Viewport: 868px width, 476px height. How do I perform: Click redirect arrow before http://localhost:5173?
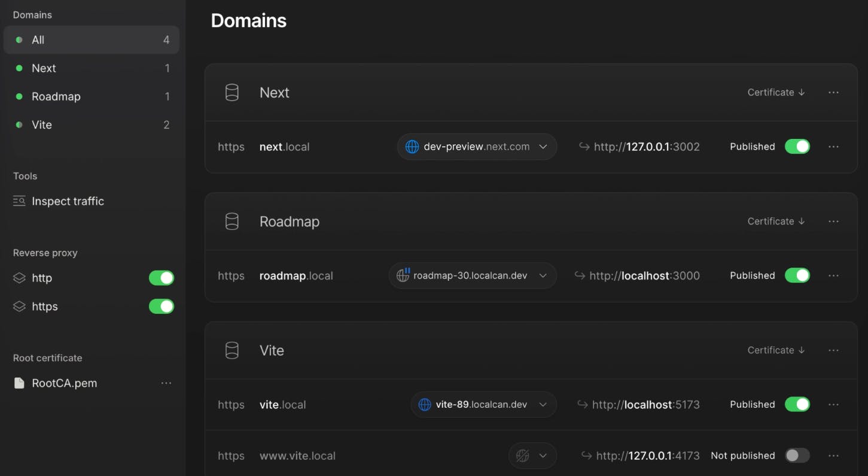click(x=582, y=405)
